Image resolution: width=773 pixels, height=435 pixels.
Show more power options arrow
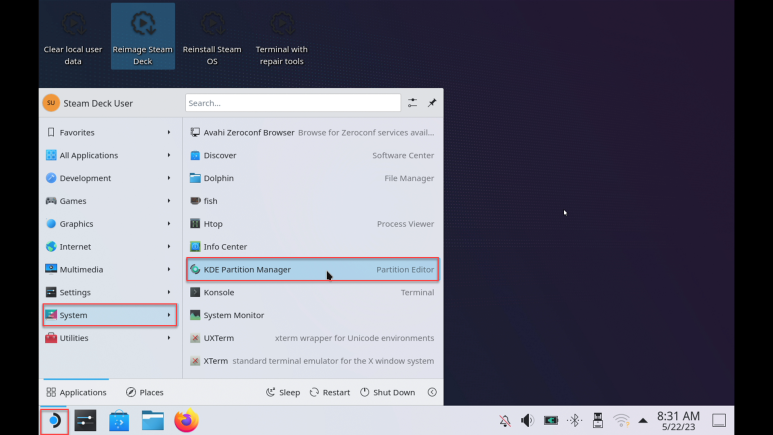(x=432, y=392)
